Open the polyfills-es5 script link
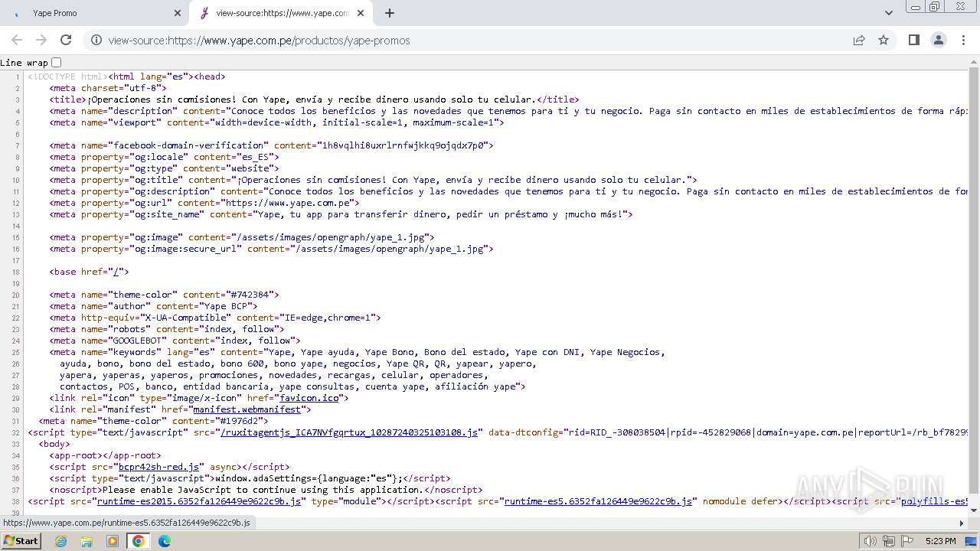Screen dimensions: 980x551 [x=934, y=501]
